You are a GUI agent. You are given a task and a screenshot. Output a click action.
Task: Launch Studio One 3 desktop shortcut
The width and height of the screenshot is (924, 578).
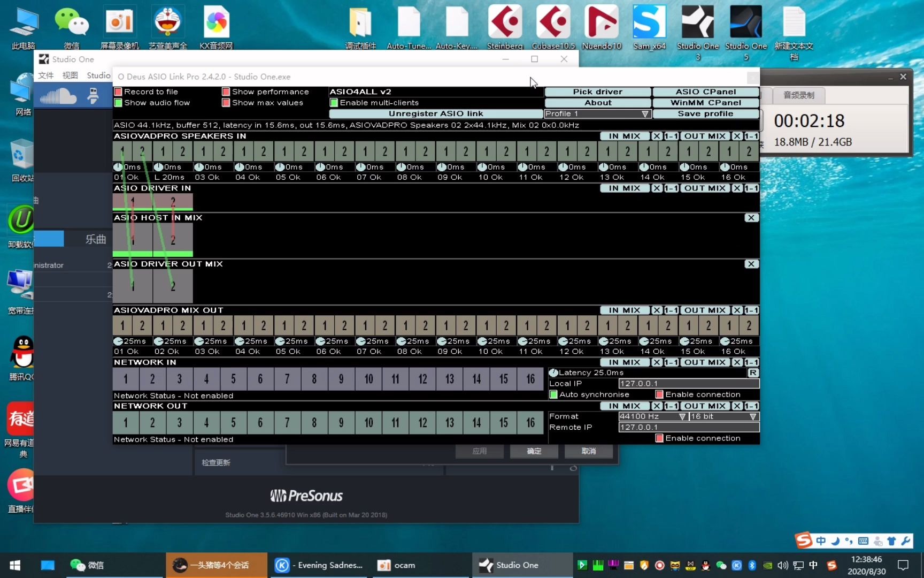tap(698, 31)
